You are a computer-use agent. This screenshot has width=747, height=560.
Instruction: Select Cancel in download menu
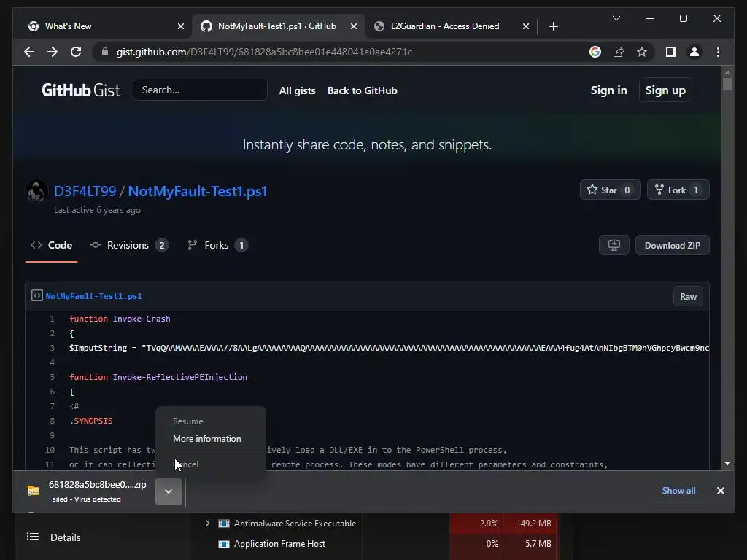click(211, 464)
